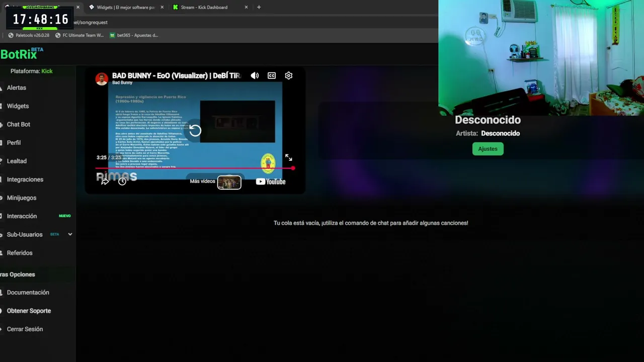Enter fullscreen on the video player
The width and height of the screenshot is (644, 362).
289,158
